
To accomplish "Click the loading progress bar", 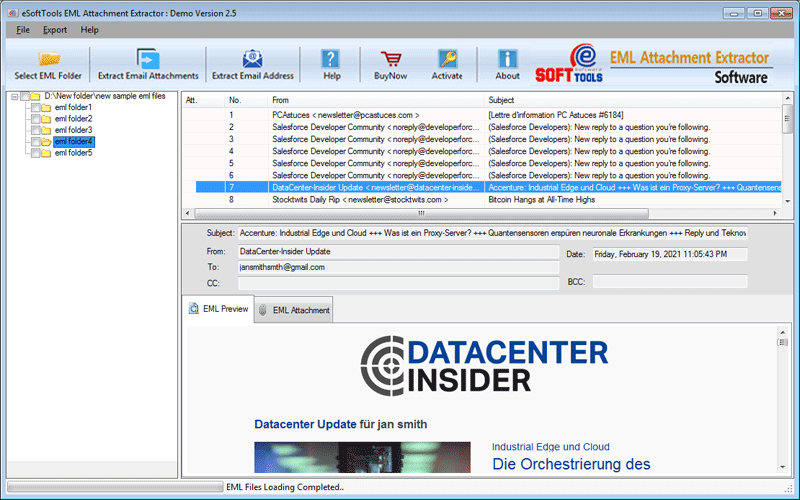I will (115, 487).
